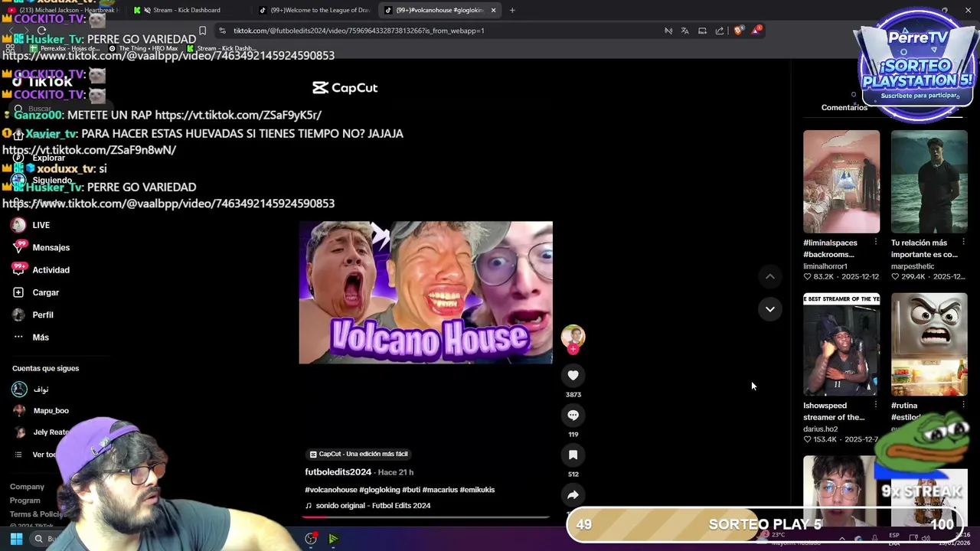Open the #liminalspaces #backrooms video thumbnail
Screen dimensions: 980x551
tap(841, 181)
